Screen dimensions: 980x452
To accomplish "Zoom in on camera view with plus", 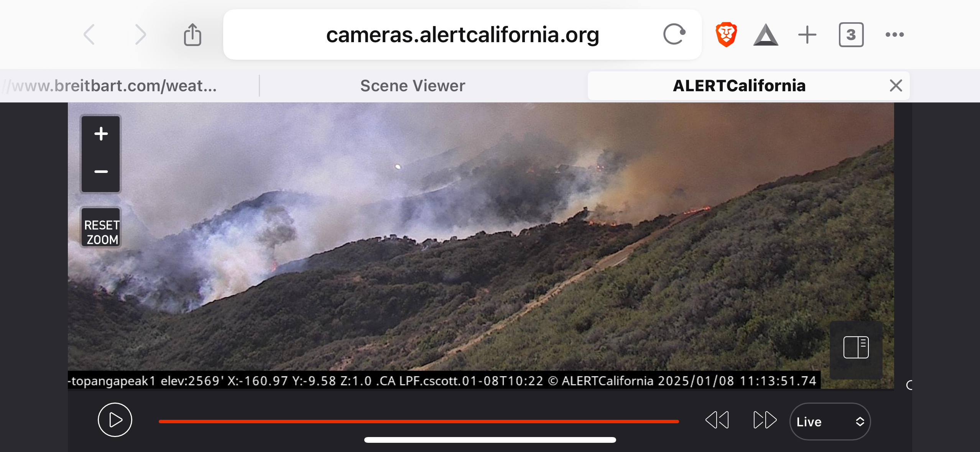I will (101, 134).
